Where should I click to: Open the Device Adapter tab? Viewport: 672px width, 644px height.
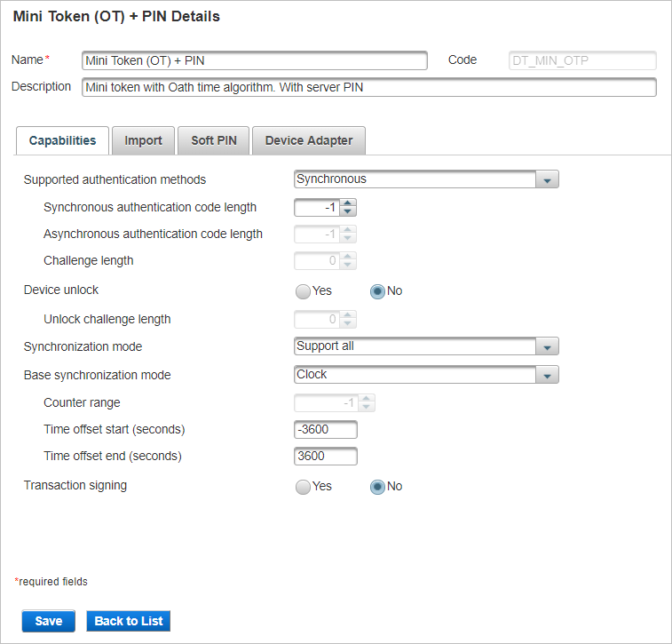click(309, 140)
